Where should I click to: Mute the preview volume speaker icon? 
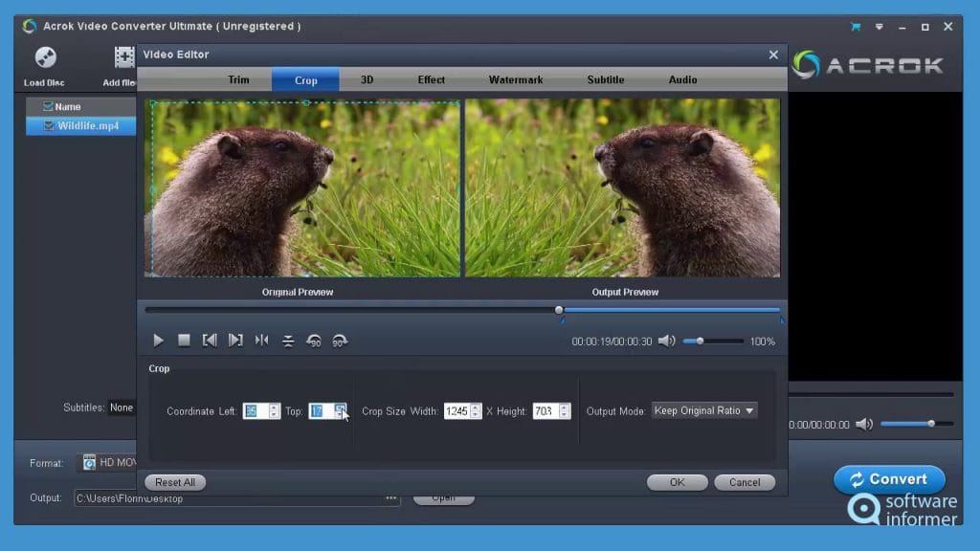[x=666, y=340]
